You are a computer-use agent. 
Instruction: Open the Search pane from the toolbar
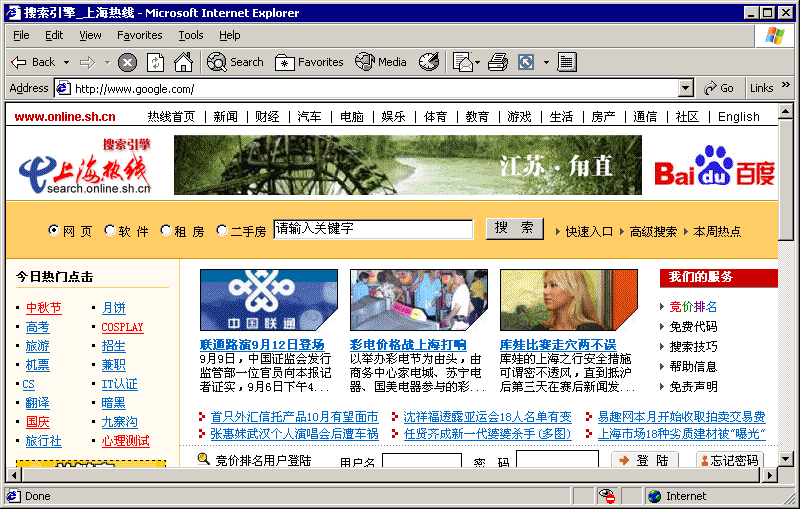click(x=235, y=62)
